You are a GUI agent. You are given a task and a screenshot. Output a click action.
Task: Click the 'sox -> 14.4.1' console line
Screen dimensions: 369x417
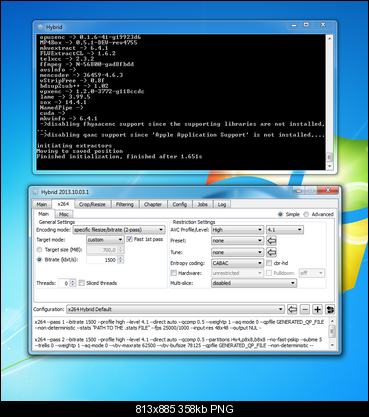[63, 102]
